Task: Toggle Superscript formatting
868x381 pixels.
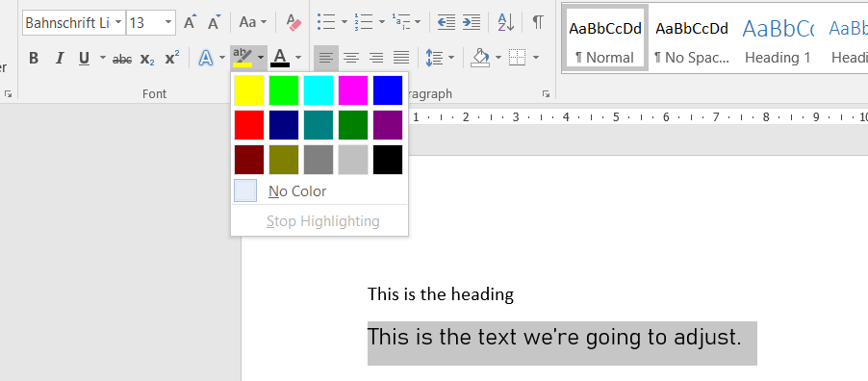Action: point(172,58)
